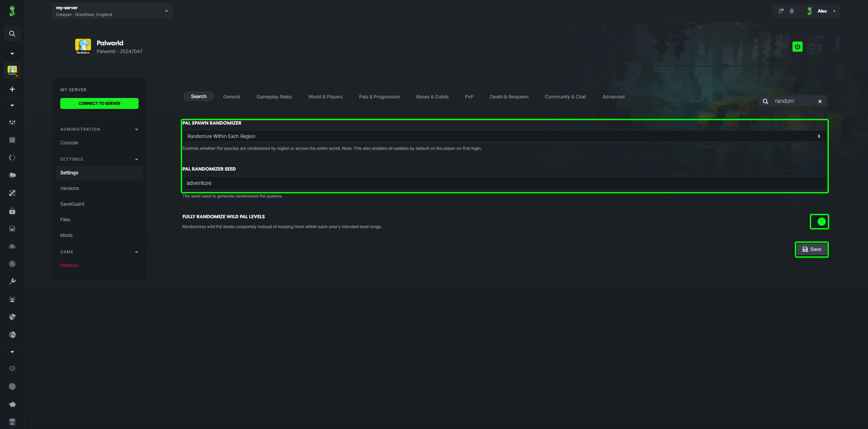This screenshot has height=429, width=868.
Task: Click the plus icon to add a server
Action: coord(12,89)
